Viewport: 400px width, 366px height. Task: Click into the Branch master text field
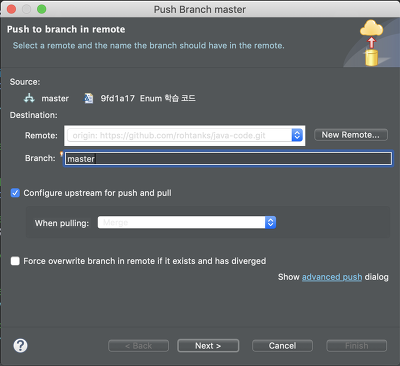pyautogui.click(x=228, y=159)
